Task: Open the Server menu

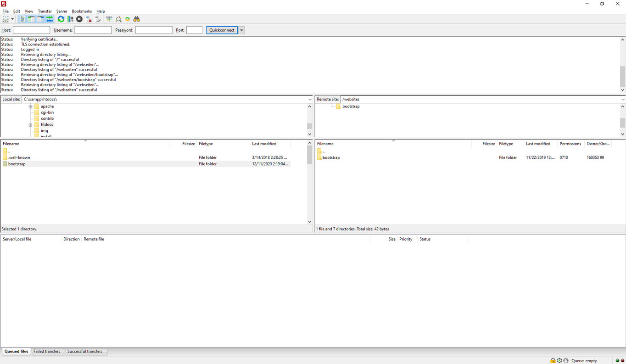Action: point(62,11)
